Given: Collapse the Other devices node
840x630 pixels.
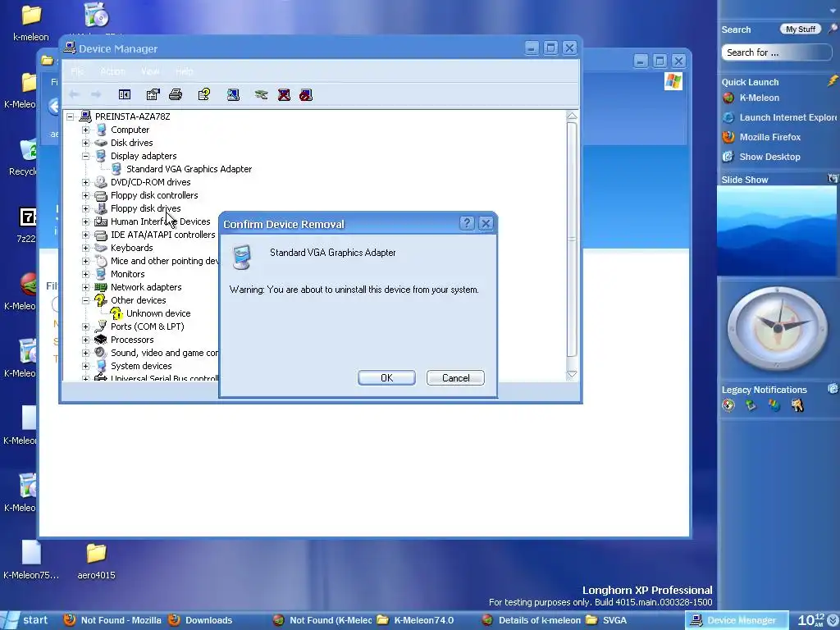Looking at the screenshot, I should [85, 300].
